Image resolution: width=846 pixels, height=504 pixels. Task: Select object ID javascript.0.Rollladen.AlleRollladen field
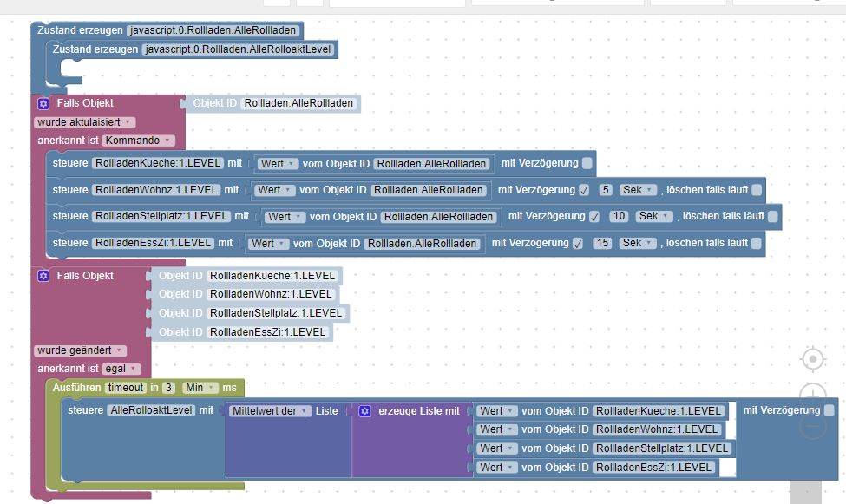click(x=214, y=30)
